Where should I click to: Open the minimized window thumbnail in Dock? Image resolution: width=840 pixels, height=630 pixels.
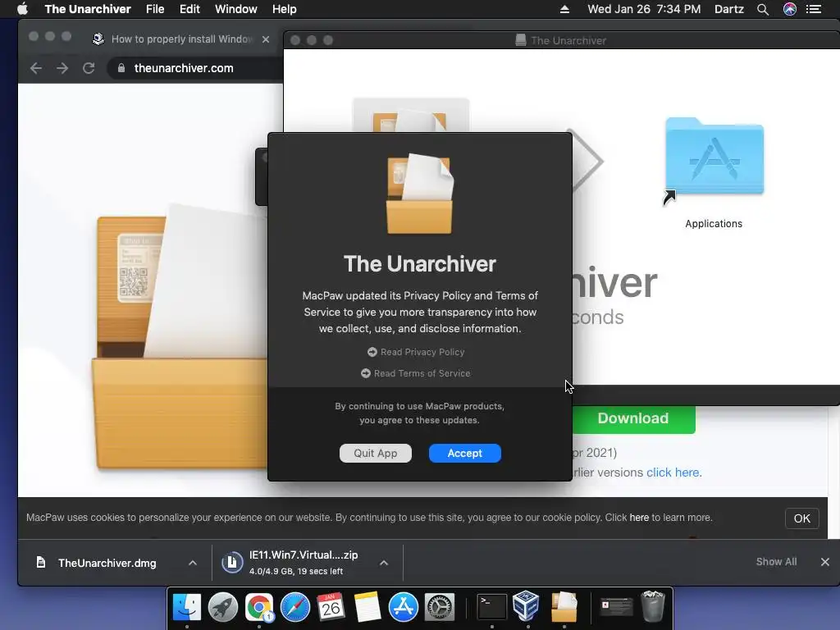pos(615,606)
